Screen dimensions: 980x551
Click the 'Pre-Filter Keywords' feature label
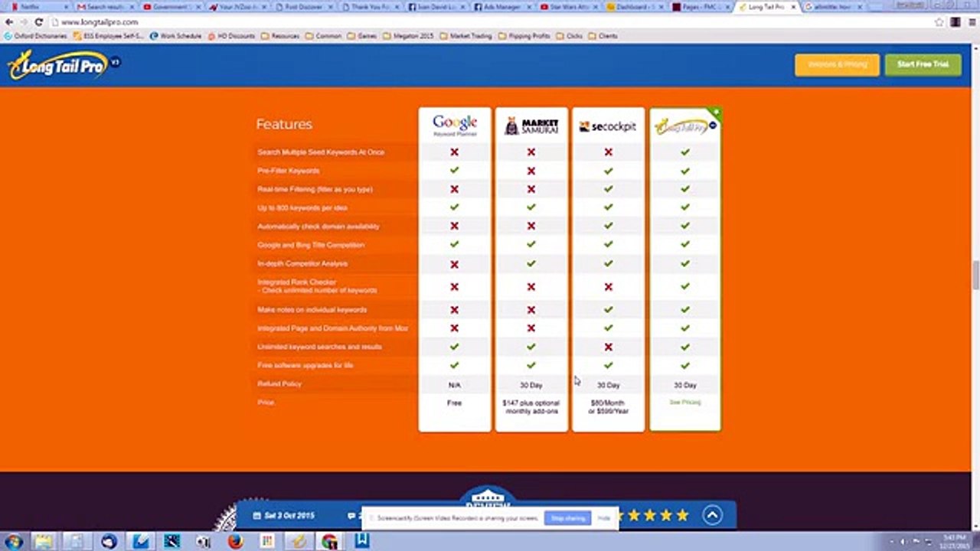pos(289,171)
